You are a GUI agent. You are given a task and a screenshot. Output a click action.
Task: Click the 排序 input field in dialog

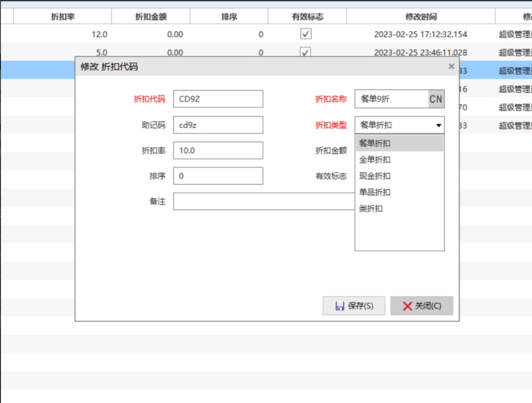(x=218, y=176)
